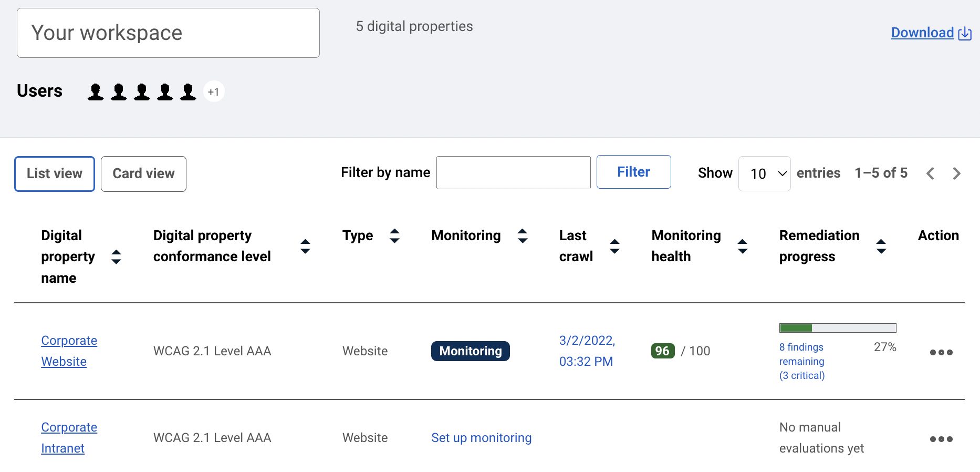Show the +1 additional users badge
Image resolution: width=980 pixels, height=472 pixels.
214,92
